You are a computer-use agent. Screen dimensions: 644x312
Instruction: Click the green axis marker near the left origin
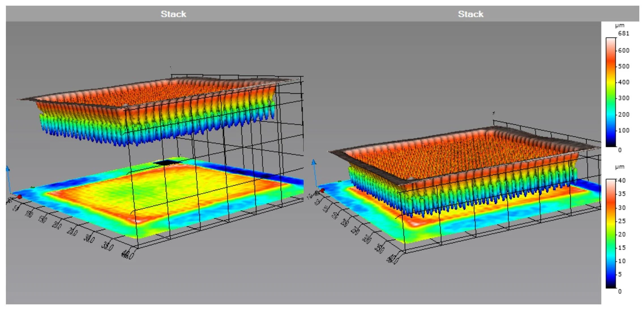(x=33, y=187)
